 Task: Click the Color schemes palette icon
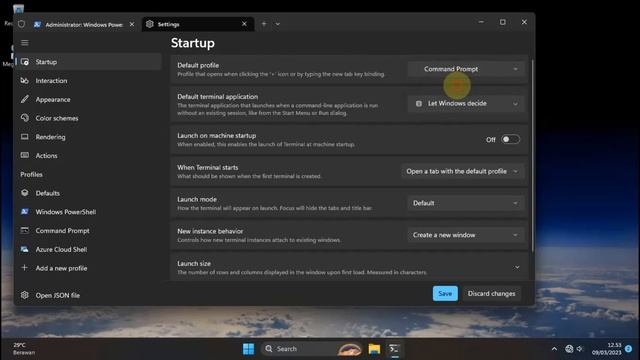(25, 118)
